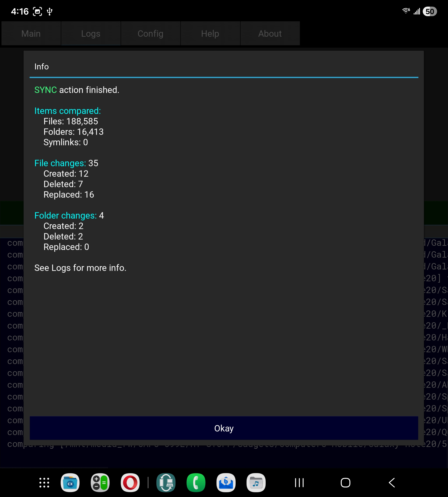Click the horizontal log scrollbar
This screenshot has height=497, width=448.
54,467
